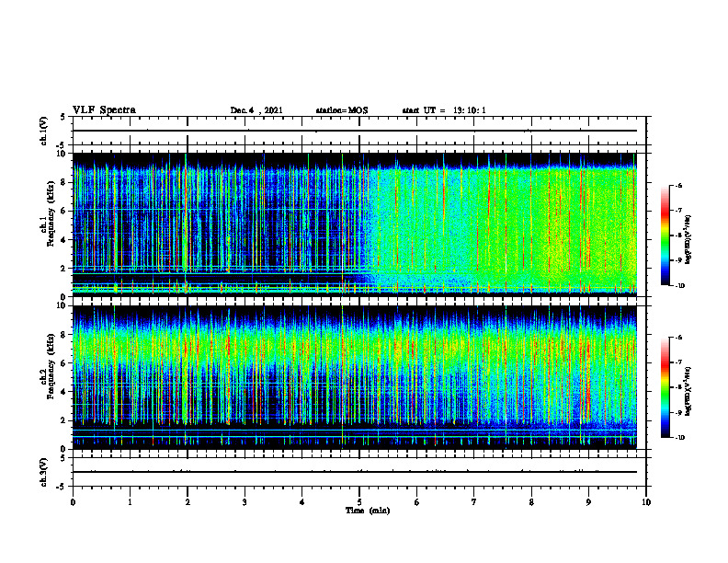728x563 pixels.
Task: Click the ch.1 colorbar log(PSD) unit label
Action: click(x=688, y=240)
